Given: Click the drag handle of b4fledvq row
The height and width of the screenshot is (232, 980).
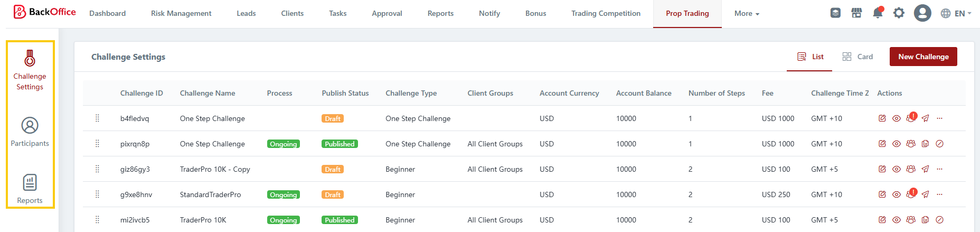Looking at the screenshot, I should tap(97, 118).
